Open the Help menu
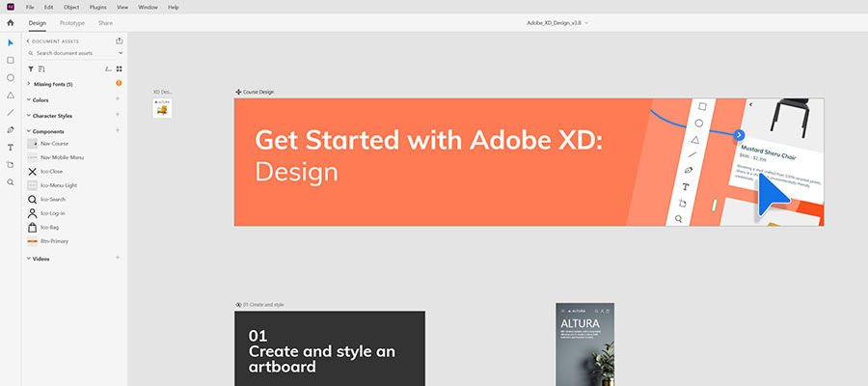Screen dimensions: 868x386 [x=174, y=7]
